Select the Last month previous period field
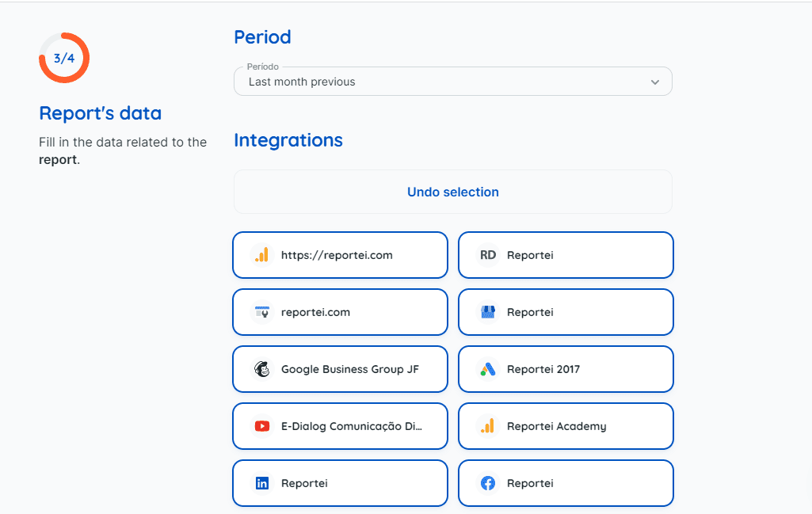This screenshot has width=812, height=514. (x=453, y=82)
